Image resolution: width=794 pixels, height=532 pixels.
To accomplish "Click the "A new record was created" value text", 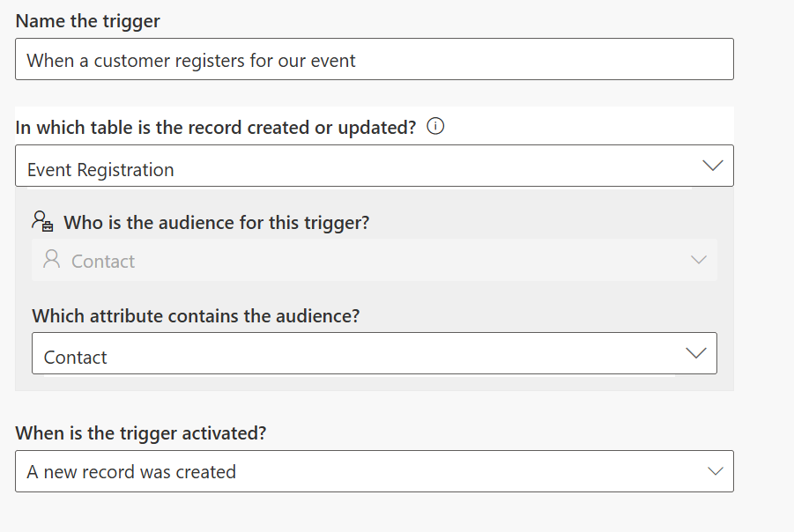I will tap(131, 472).
